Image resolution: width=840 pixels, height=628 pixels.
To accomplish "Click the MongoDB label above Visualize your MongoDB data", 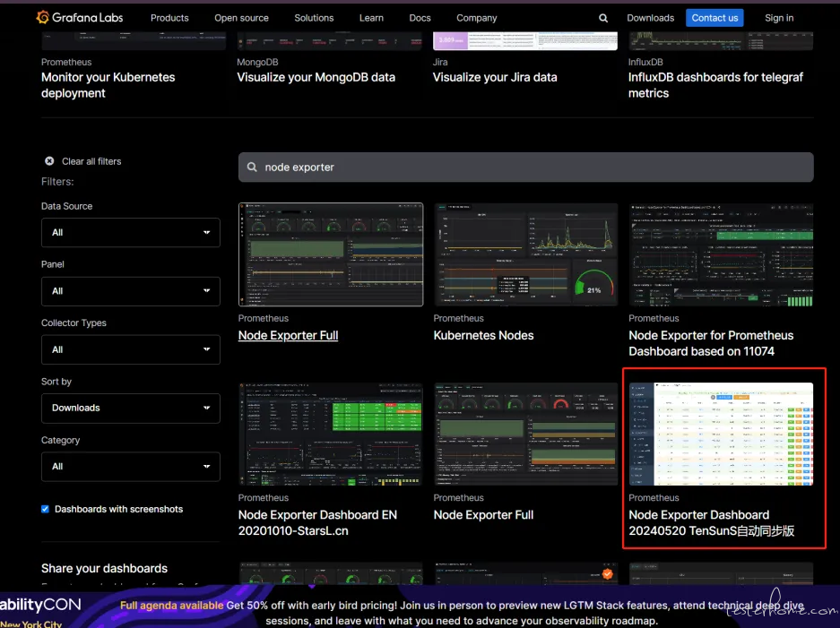I will coord(257,62).
